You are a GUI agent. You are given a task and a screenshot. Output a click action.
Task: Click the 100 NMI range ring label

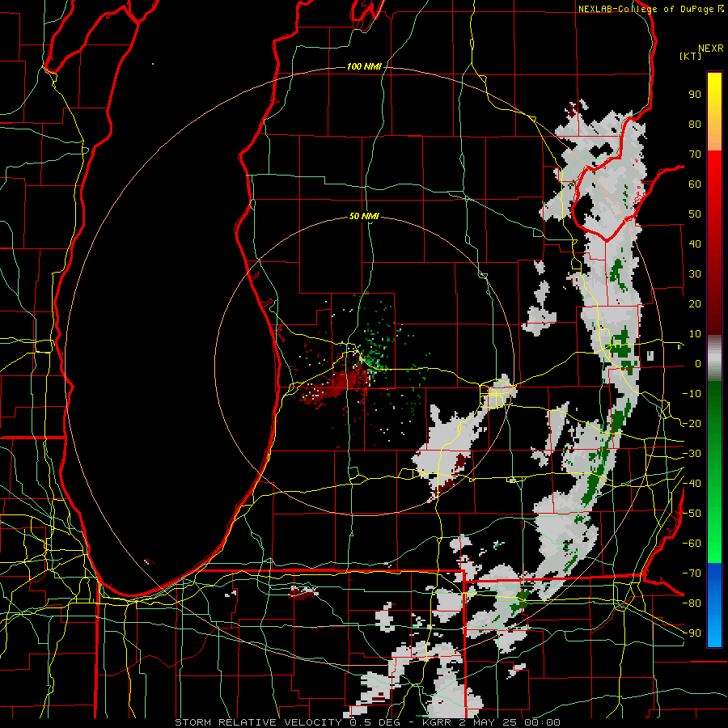364,66
